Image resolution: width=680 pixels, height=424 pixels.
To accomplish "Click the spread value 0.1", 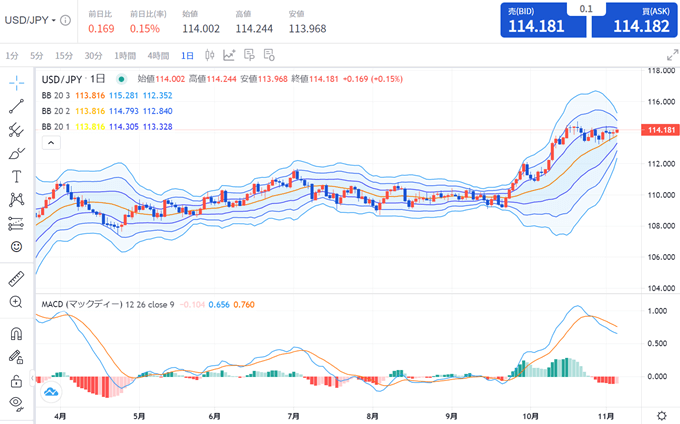I will (586, 9).
